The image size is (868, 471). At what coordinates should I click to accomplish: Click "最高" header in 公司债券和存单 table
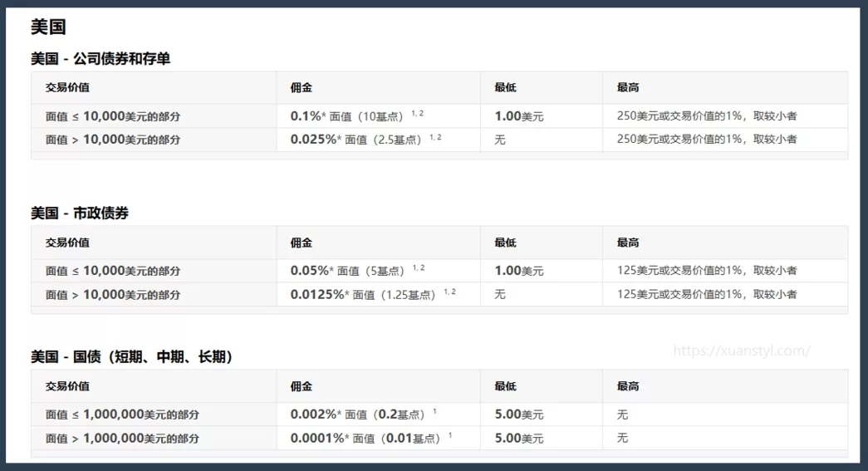(x=628, y=87)
